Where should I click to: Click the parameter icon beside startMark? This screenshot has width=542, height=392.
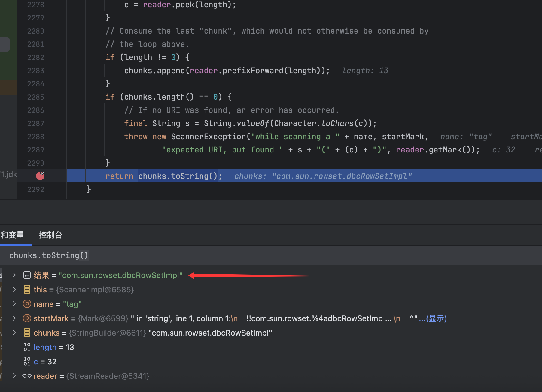coord(27,318)
